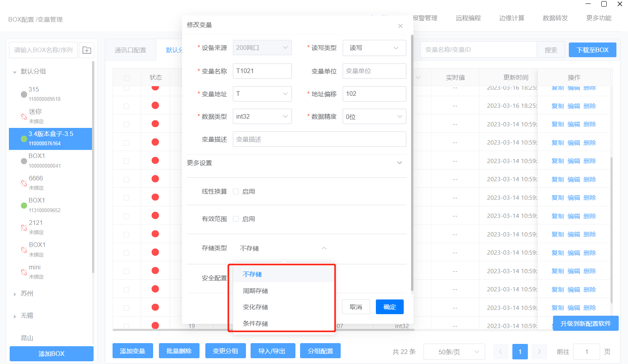Collapse the 默认分组 tree group
The width and height of the screenshot is (628, 364).
point(15,72)
